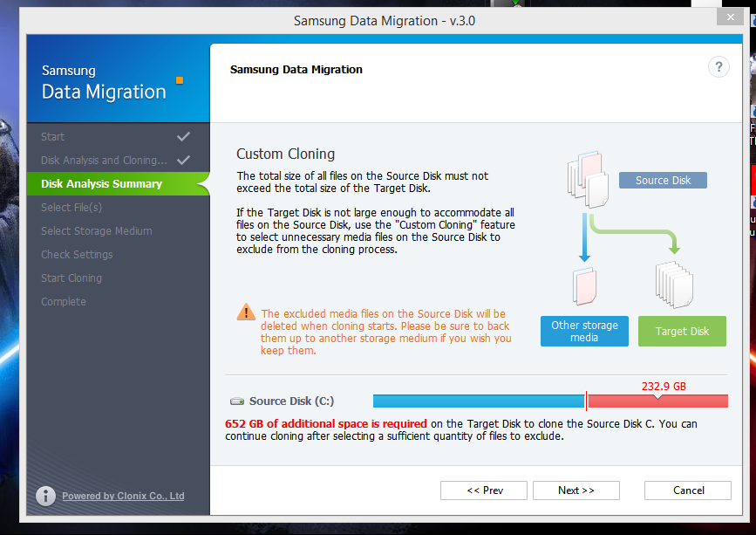
Task: Click the pink file above Other storage media
Action: (x=584, y=286)
